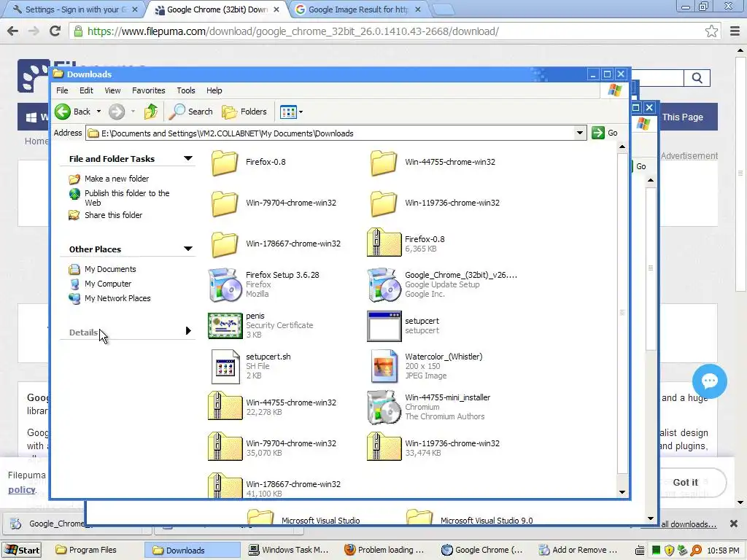Image resolution: width=747 pixels, height=560 pixels.
Task: Collapse File and Folder Tasks section
Action: [x=188, y=158]
